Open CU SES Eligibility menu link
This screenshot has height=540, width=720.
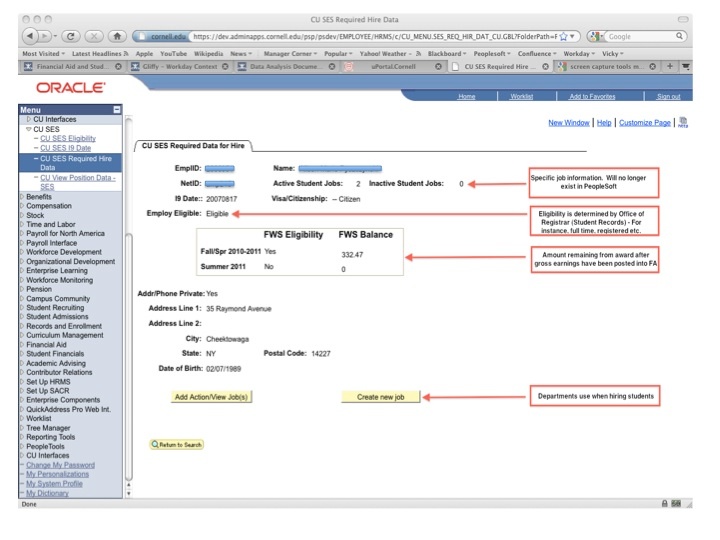click(68, 138)
